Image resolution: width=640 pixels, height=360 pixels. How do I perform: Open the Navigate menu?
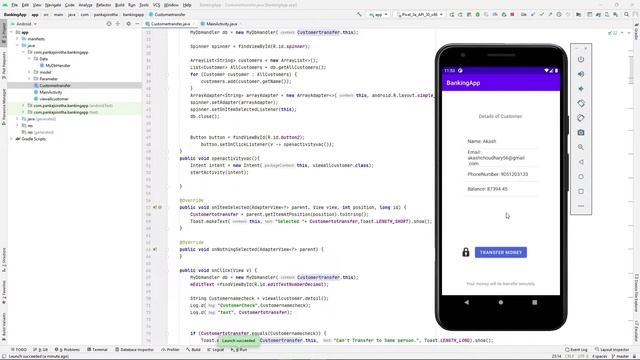53,5
